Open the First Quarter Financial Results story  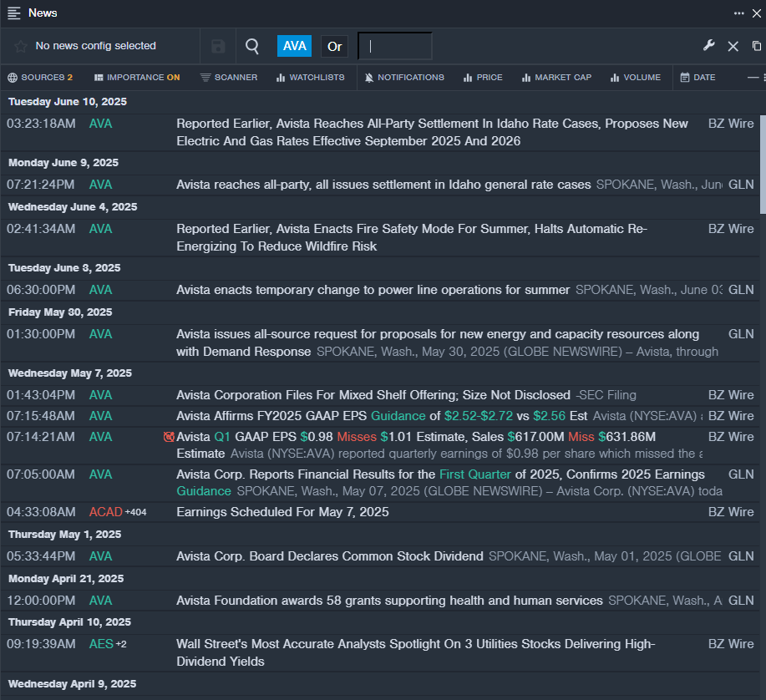click(440, 483)
